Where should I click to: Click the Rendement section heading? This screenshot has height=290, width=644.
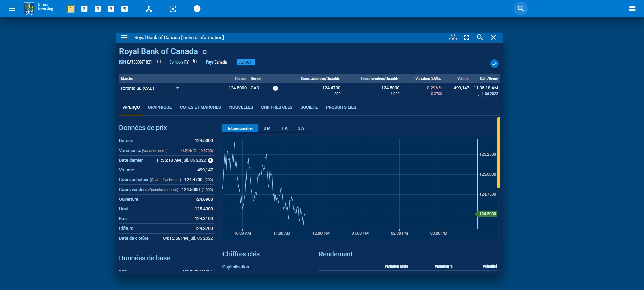coord(336,254)
